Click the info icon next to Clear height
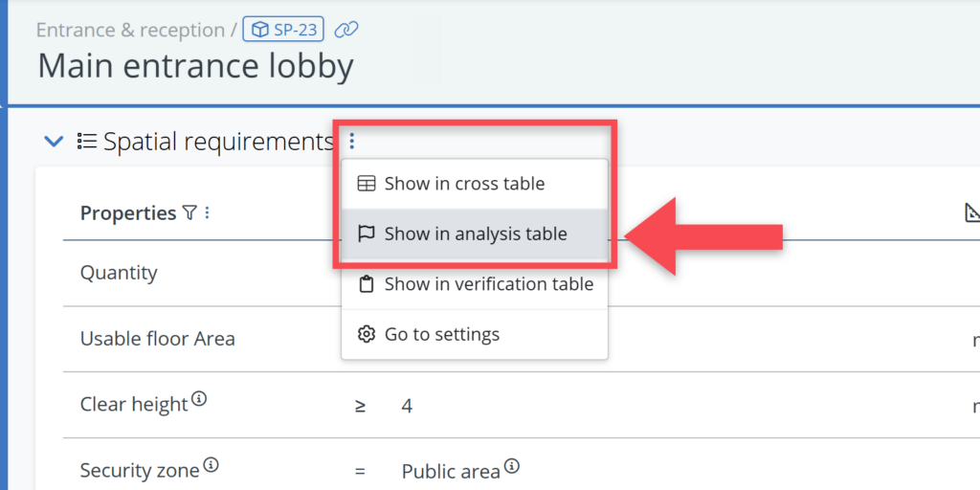The image size is (980, 490). tap(199, 399)
